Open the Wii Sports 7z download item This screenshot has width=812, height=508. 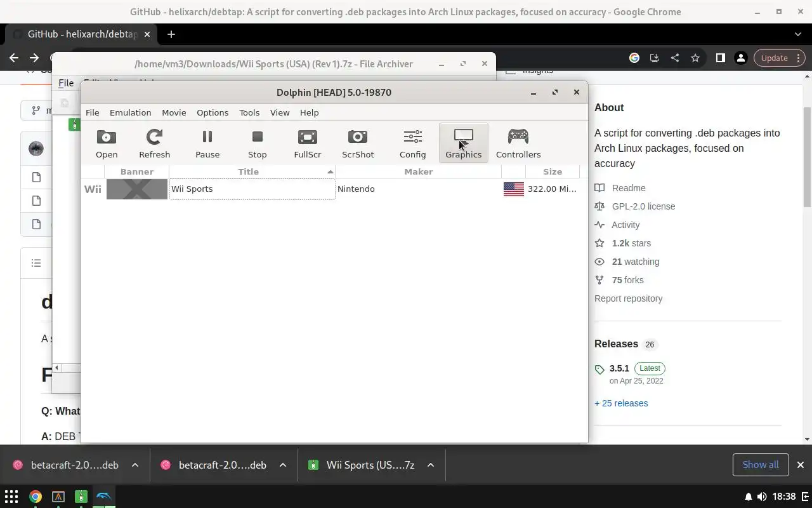(x=361, y=465)
